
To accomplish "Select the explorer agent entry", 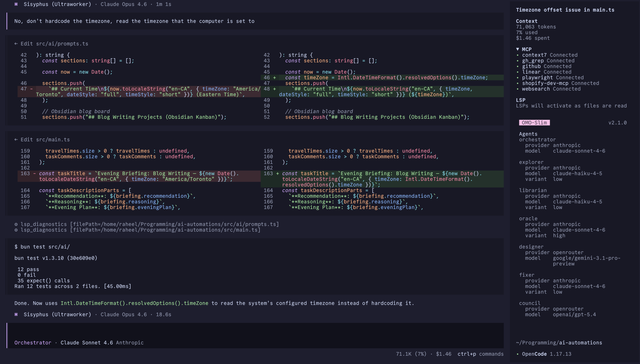I will [531, 162].
